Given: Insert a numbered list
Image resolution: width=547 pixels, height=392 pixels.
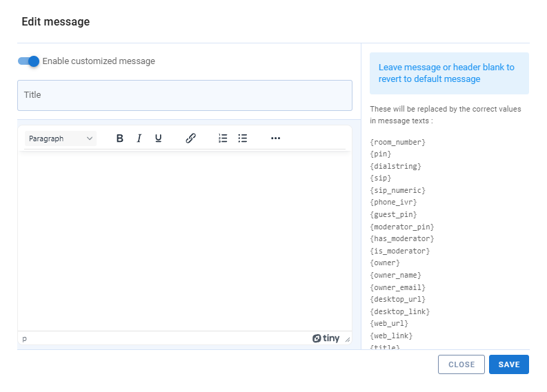Looking at the screenshot, I should [223, 138].
